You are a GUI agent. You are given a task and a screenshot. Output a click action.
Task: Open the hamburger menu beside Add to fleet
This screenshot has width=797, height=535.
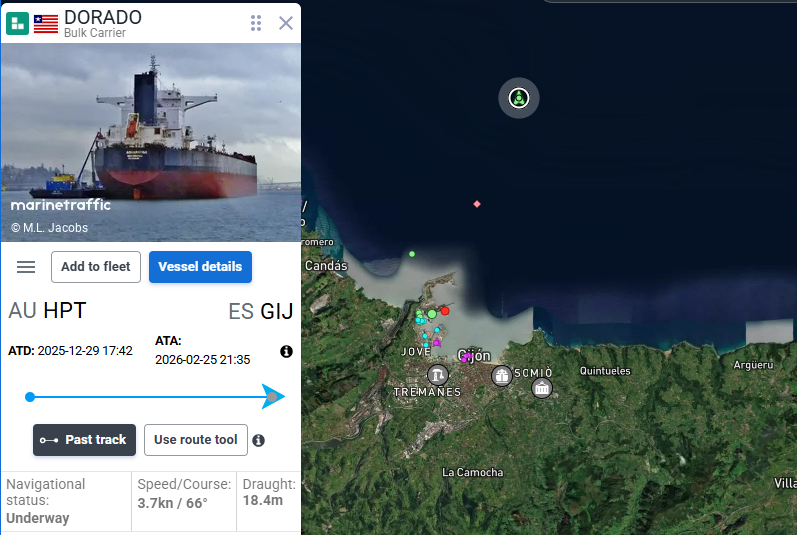pyautogui.click(x=26, y=267)
